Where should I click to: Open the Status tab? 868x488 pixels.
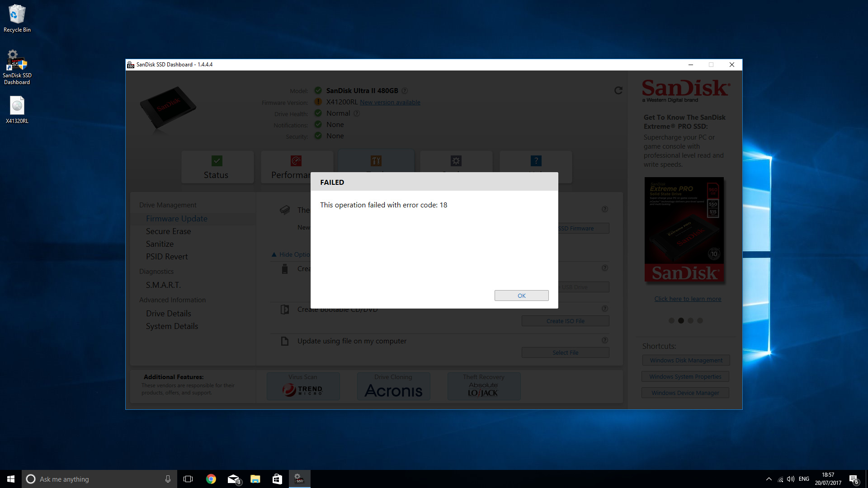(x=217, y=167)
